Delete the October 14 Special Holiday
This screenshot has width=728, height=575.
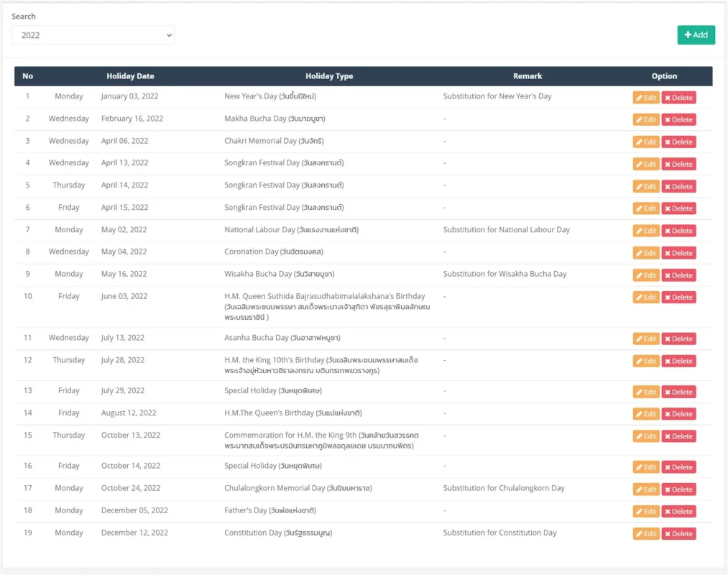pyautogui.click(x=678, y=467)
